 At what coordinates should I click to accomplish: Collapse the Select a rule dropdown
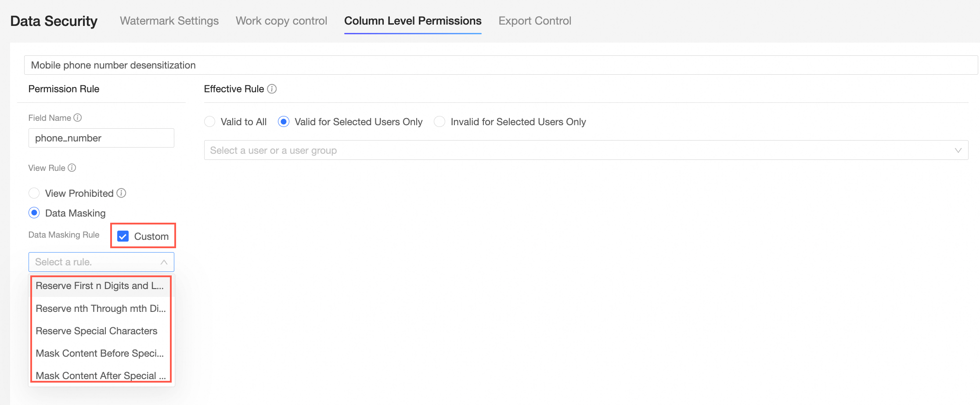coord(164,262)
